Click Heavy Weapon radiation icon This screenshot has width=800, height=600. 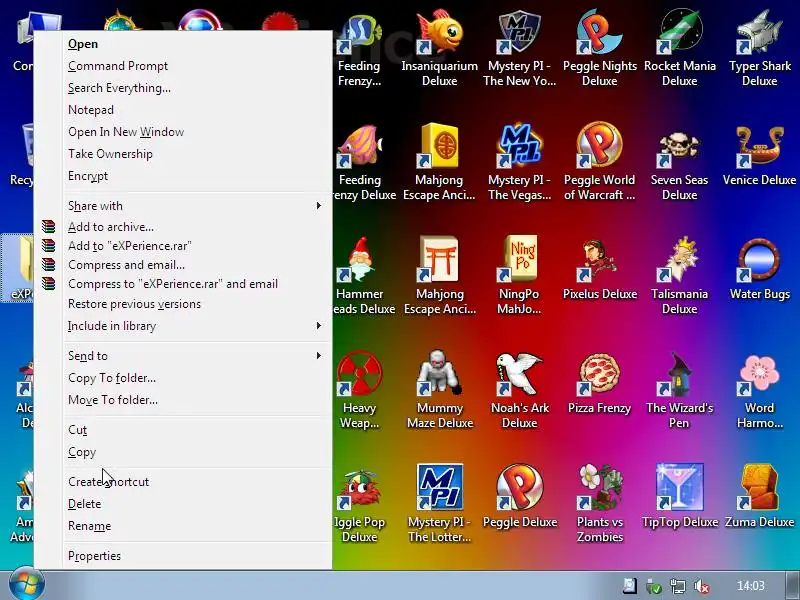pos(359,374)
